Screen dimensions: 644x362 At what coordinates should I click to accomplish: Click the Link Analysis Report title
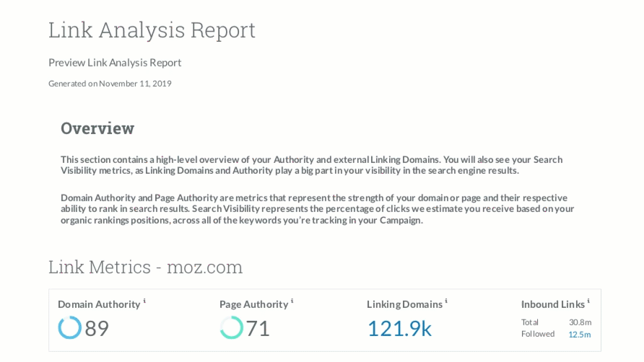[x=152, y=30]
